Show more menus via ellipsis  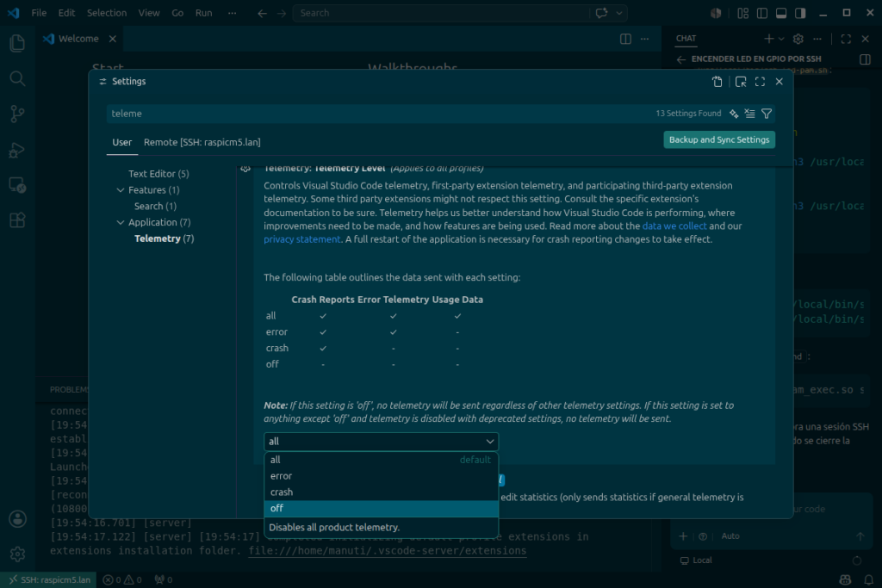click(x=233, y=13)
